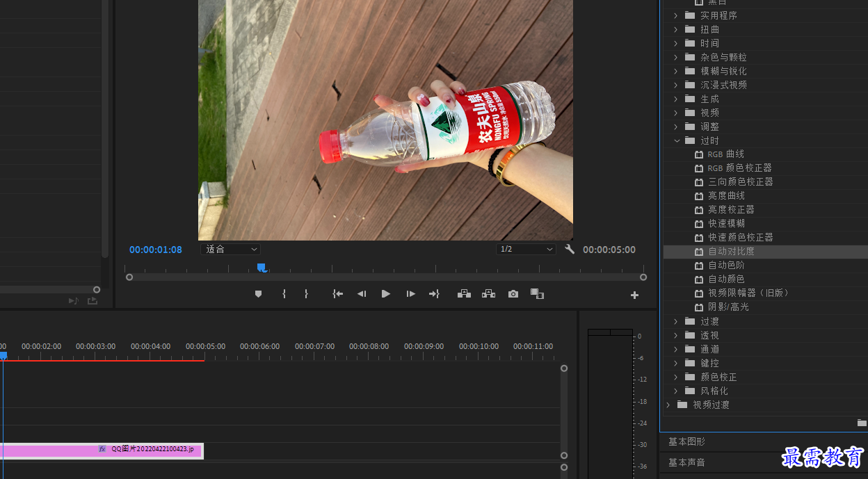This screenshot has height=479, width=868.
Task: Export a frame with the camera icon
Action: point(513,294)
